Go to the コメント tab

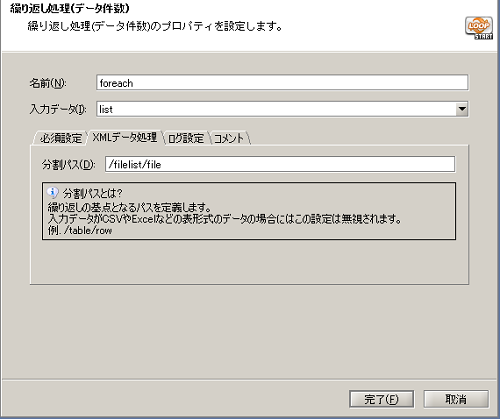click(x=229, y=138)
